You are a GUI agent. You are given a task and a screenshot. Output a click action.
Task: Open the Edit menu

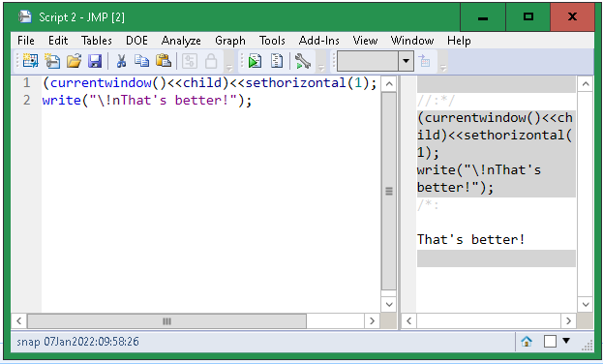(x=58, y=41)
